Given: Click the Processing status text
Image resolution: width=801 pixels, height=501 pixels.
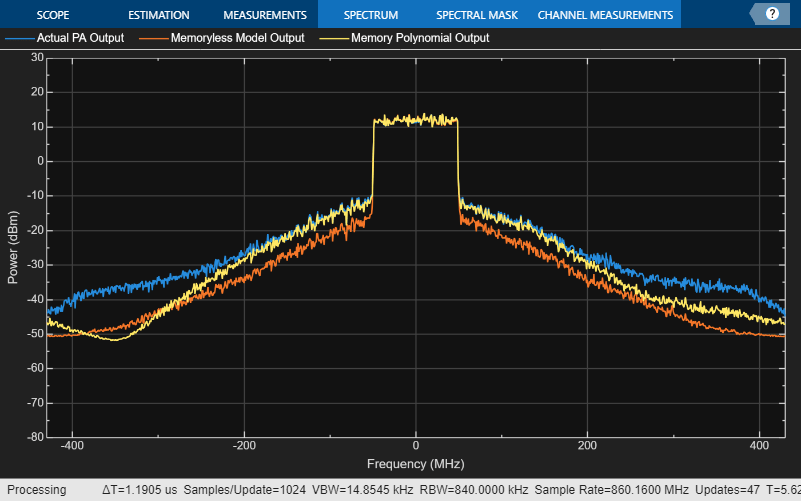Looking at the screenshot, I should (36, 490).
